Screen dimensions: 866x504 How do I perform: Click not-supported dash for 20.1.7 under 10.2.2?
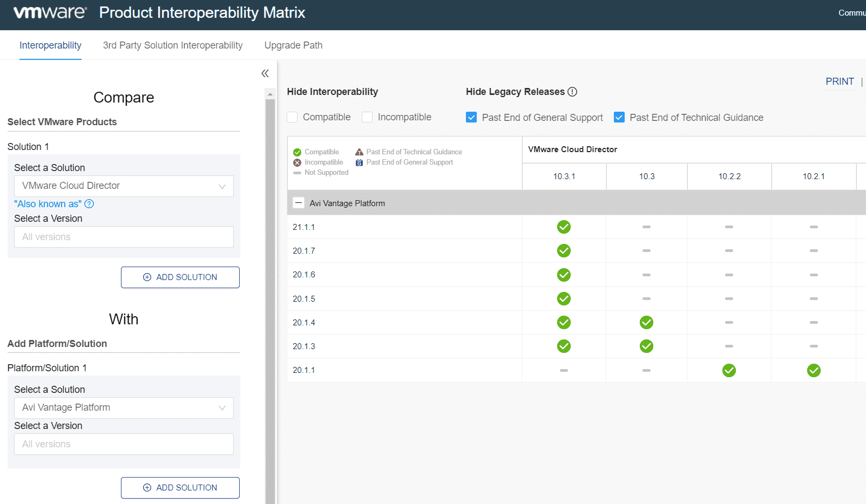(x=729, y=251)
